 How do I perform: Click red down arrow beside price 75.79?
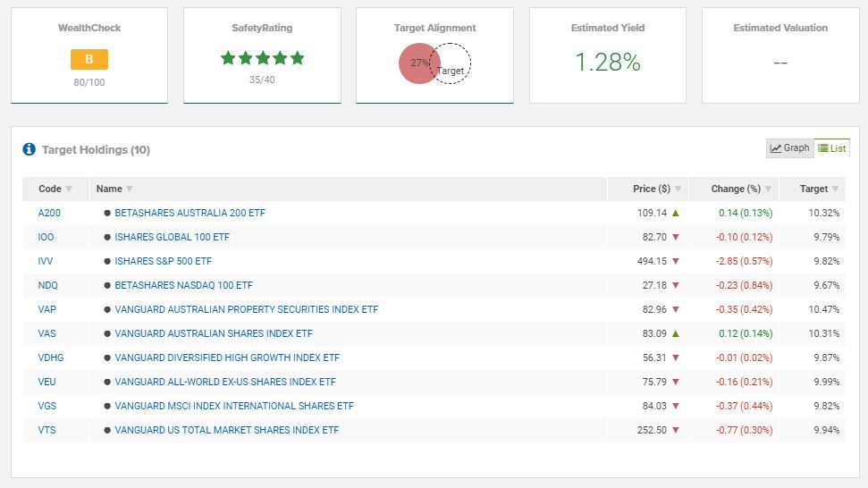(x=675, y=382)
